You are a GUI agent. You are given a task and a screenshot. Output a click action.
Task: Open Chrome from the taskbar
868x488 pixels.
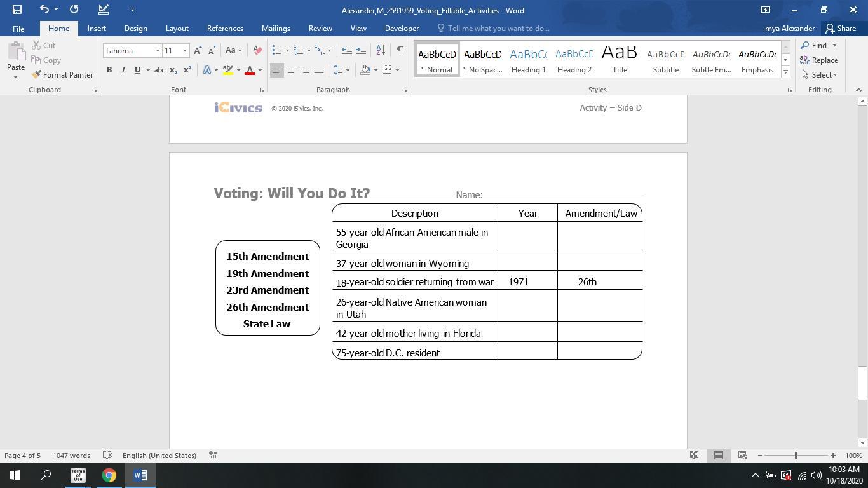pyautogui.click(x=109, y=475)
